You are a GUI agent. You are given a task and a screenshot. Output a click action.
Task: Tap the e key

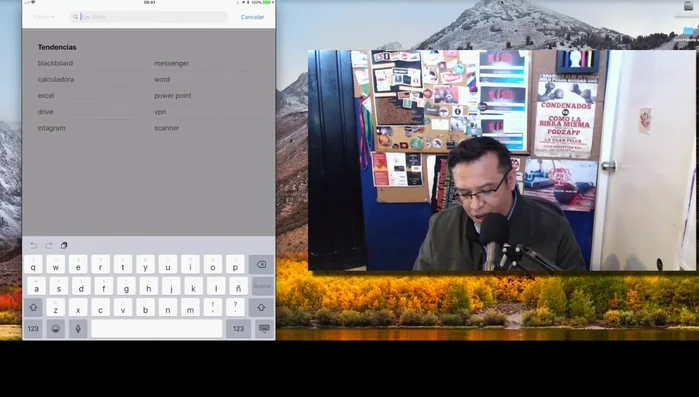[78, 264]
